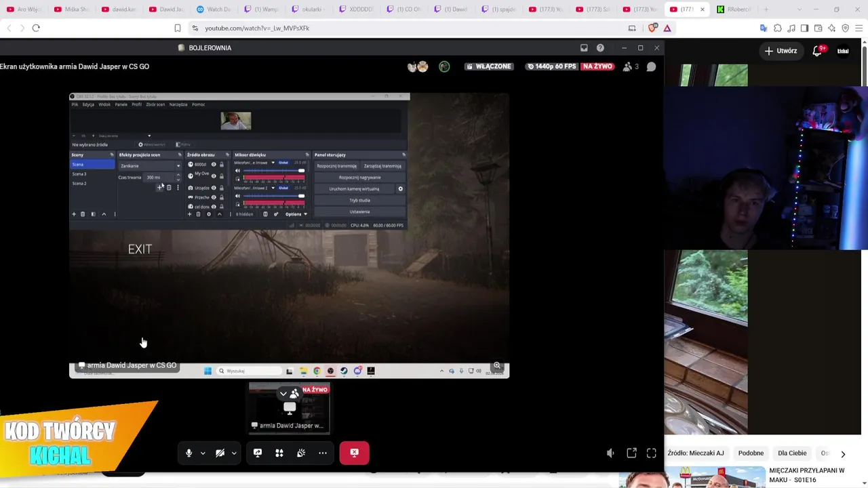This screenshot has width=868, height=488.
Task: Select the Podobne filter chip
Action: click(x=751, y=453)
